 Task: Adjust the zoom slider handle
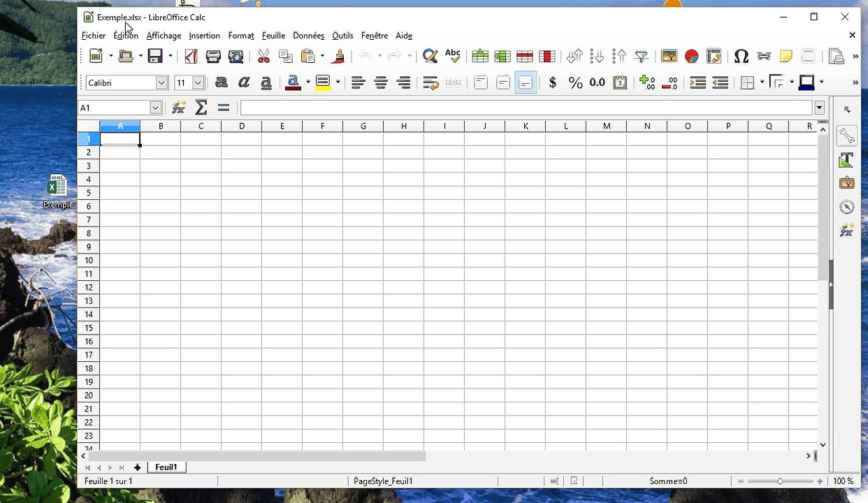[780, 481]
